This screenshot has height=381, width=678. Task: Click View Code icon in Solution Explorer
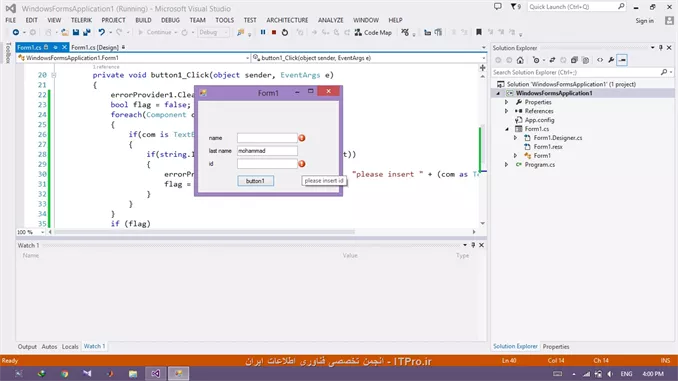pyautogui.click(x=600, y=60)
